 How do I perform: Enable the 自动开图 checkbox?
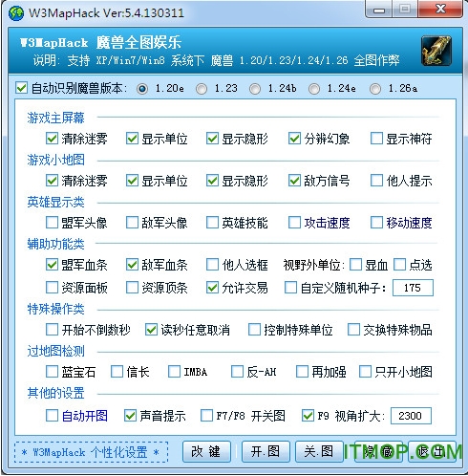pyautogui.click(x=52, y=416)
